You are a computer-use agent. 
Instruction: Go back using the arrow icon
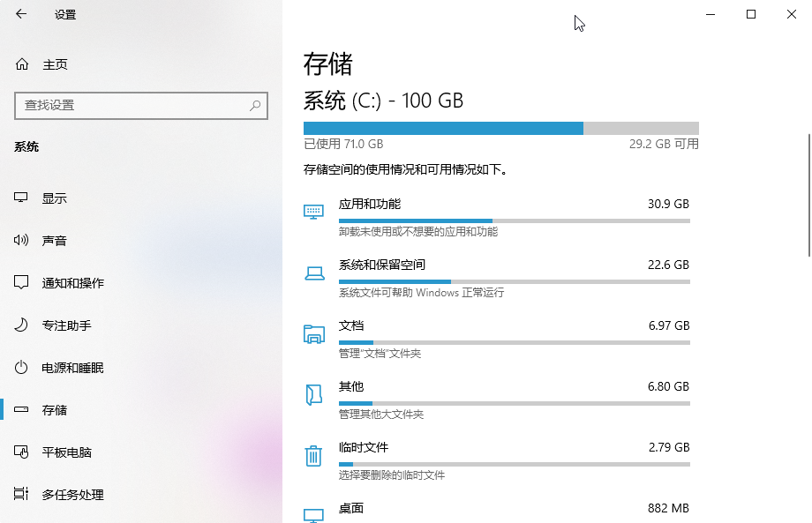20,14
